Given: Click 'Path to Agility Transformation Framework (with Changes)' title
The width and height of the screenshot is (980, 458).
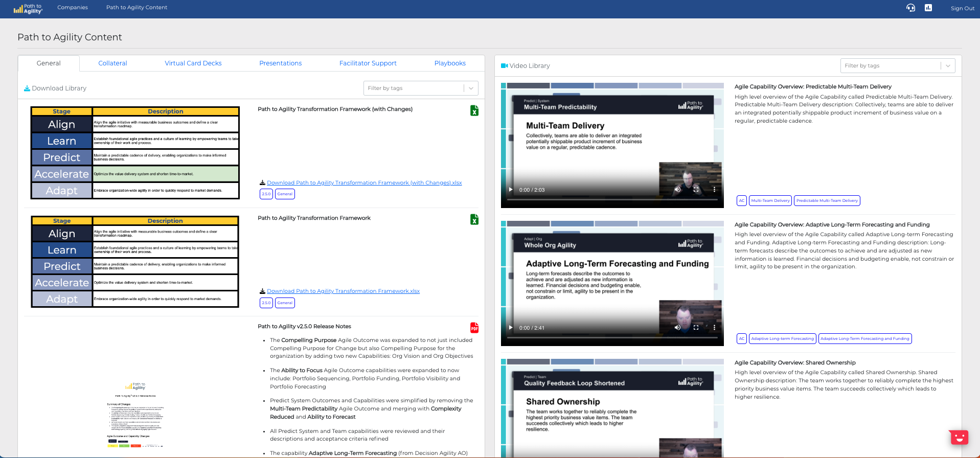Looking at the screenshot, I should pos(335,109).
